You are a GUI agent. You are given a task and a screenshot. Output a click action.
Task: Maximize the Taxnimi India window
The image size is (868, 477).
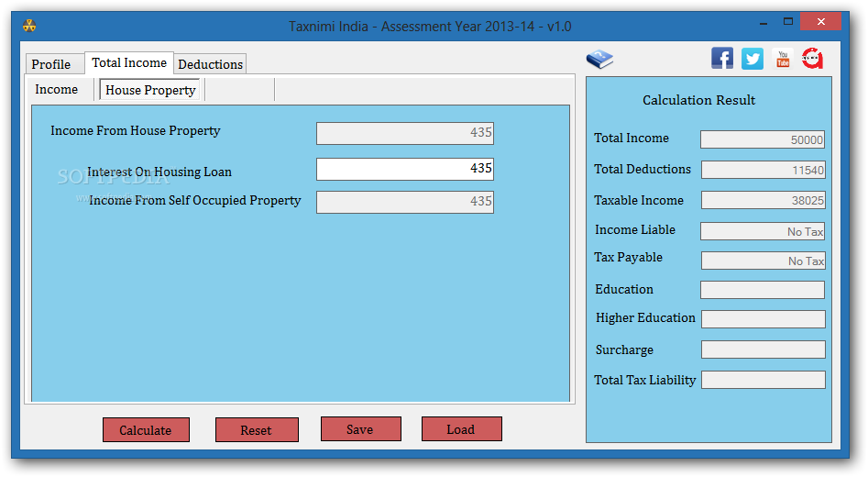point(788,22)
